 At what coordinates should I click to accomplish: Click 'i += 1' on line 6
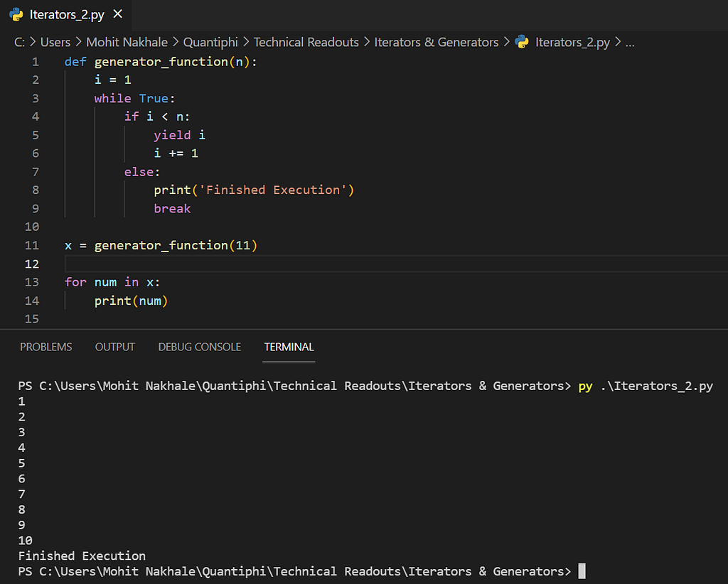[x=176, y=153]
